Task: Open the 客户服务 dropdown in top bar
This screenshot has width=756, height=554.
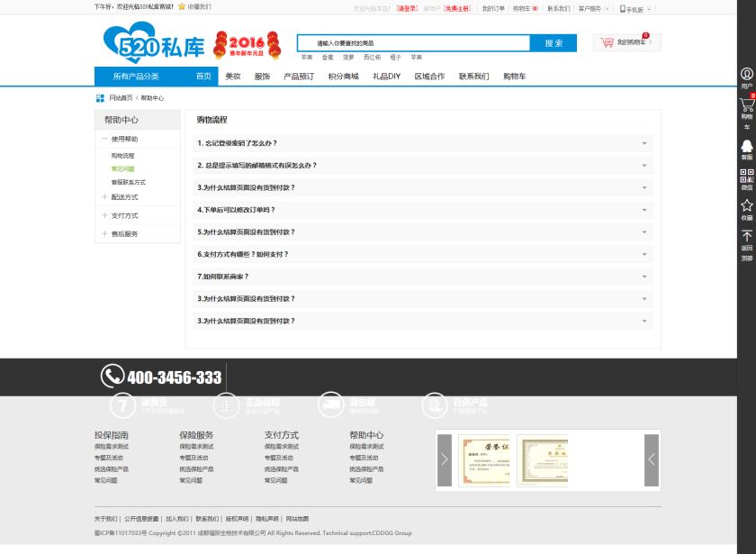Action: point(593,9)
